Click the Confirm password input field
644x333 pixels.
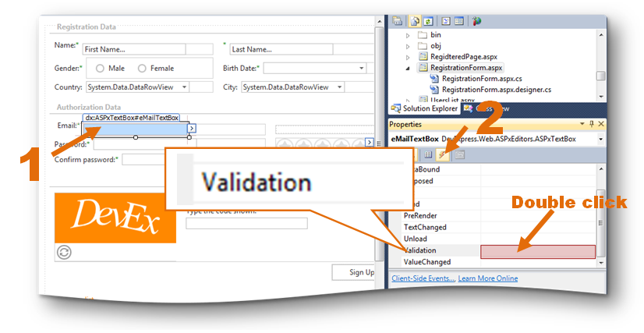click(x=143, y=159)
